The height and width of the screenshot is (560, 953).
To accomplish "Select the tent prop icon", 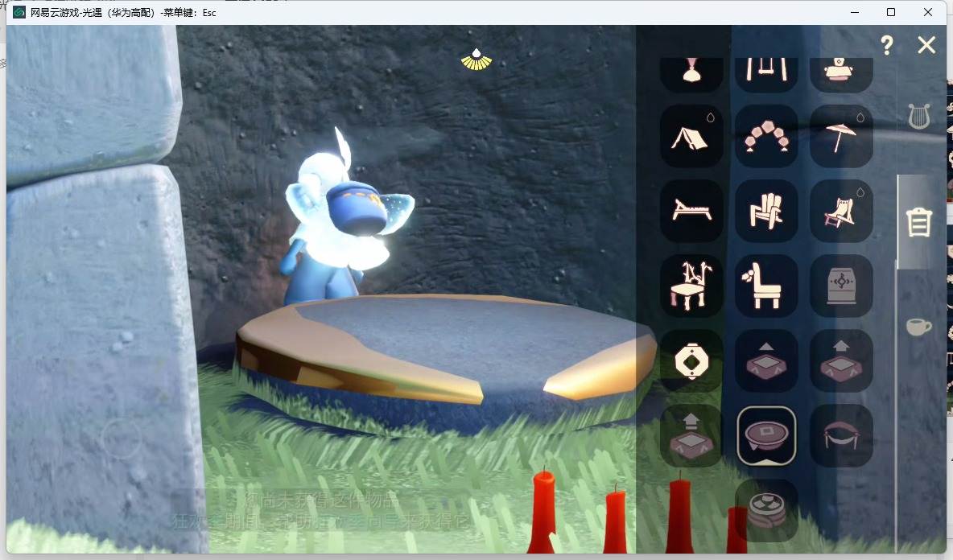I will (x=691, y=136).
